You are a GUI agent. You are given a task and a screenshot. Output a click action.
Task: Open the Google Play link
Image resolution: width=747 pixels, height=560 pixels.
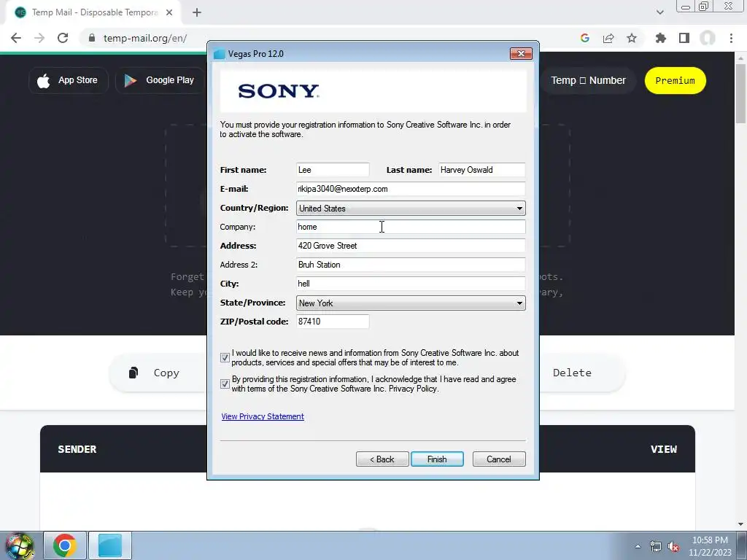(x=159, y=80)
